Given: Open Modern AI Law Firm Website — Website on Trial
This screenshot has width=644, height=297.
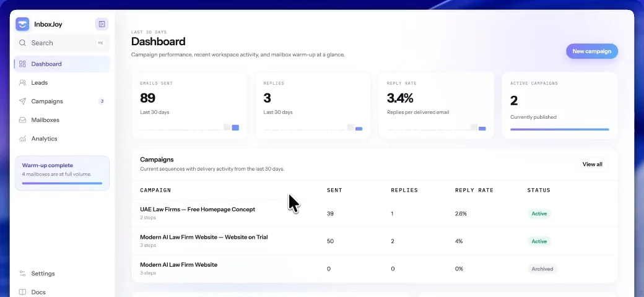Looking at the screenshot, I should coord(204,237).
